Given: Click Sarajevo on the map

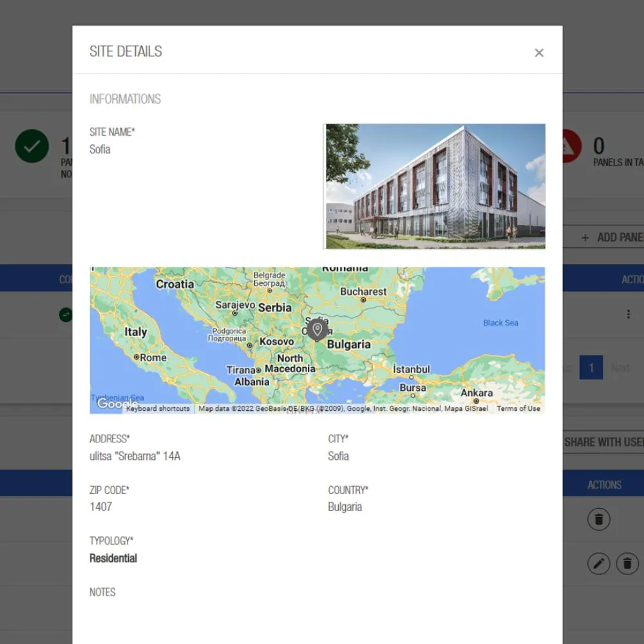Looking at the screenshot, I should pyautogui.click(x=235, y=305).
